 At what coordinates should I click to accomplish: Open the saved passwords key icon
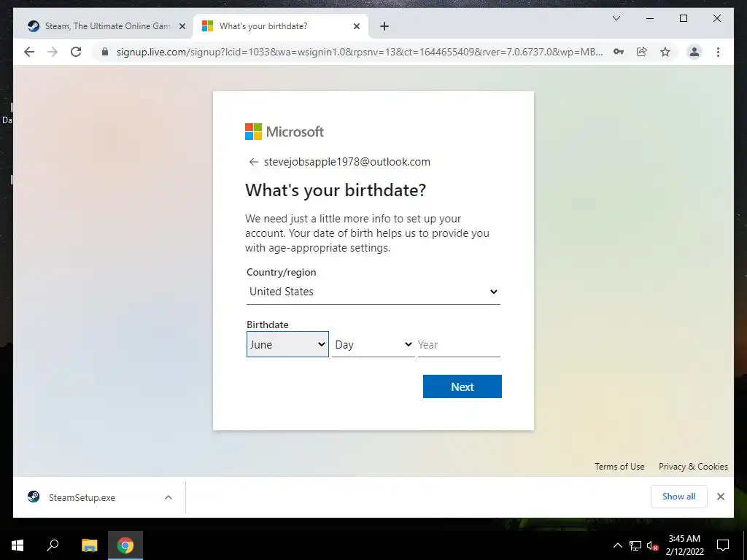point(619,52)
